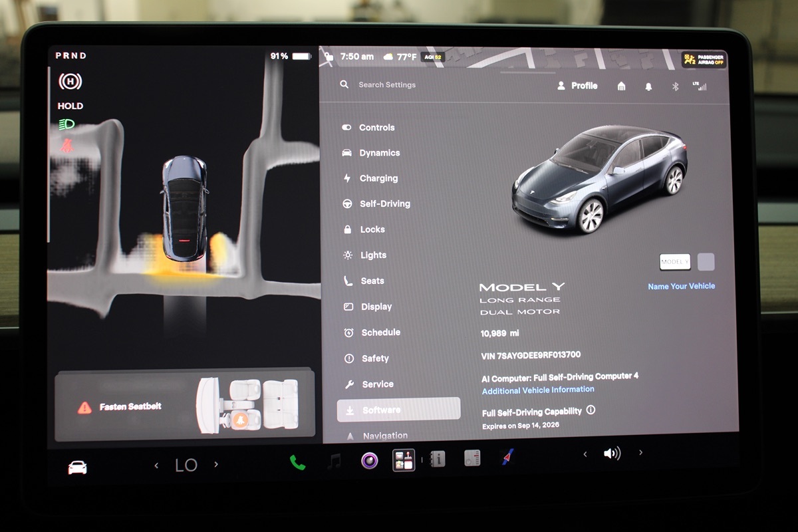Open notifications with the bell icon

click(648, 86)
